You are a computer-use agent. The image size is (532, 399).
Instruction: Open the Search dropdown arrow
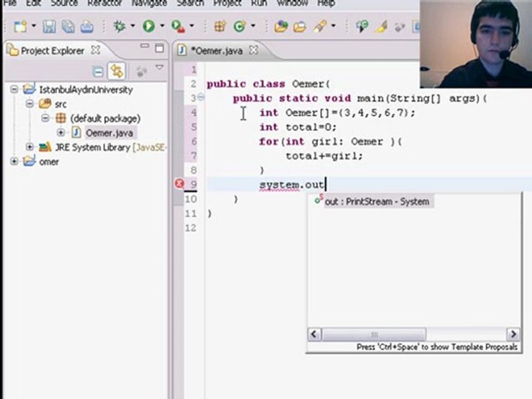[334, 26]
